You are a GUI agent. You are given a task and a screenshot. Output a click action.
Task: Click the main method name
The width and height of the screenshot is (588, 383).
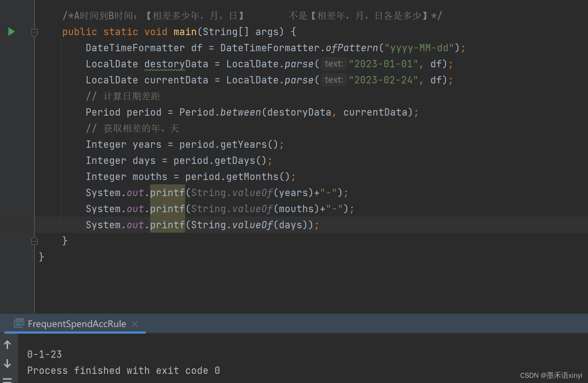pyautogui.click(x=185, y=32)
